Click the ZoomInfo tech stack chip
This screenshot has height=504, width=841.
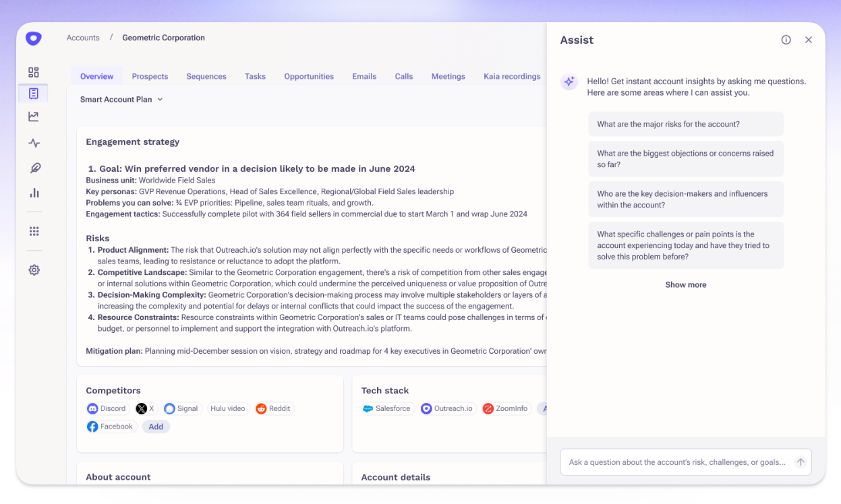tap(506, 408)
